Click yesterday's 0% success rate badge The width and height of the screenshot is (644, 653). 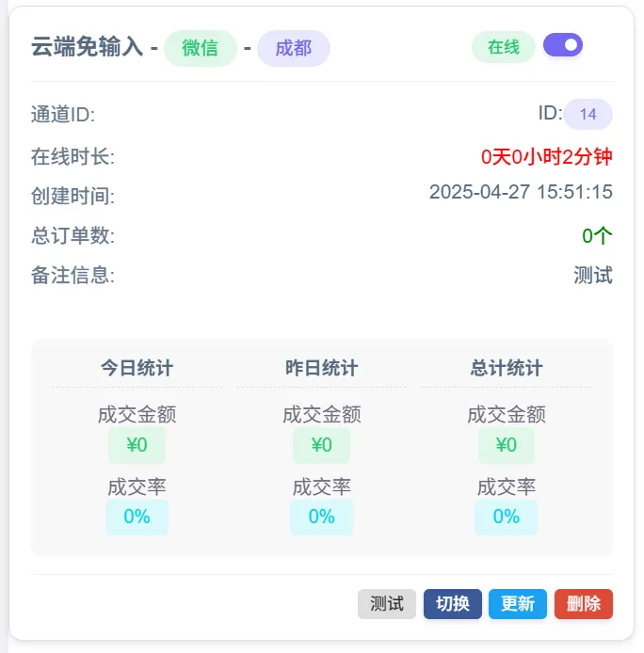(321, 517)
